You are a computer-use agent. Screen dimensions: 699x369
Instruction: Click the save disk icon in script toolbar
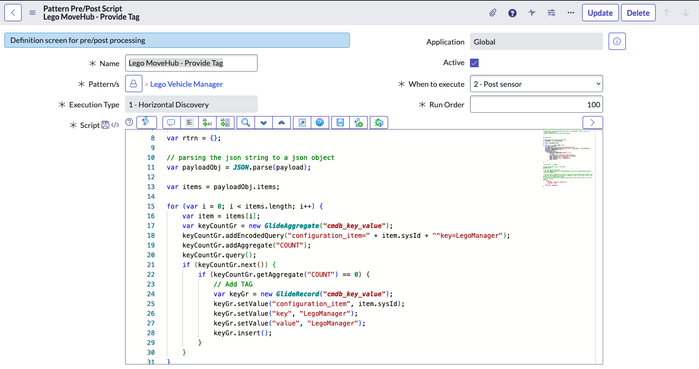340,123
